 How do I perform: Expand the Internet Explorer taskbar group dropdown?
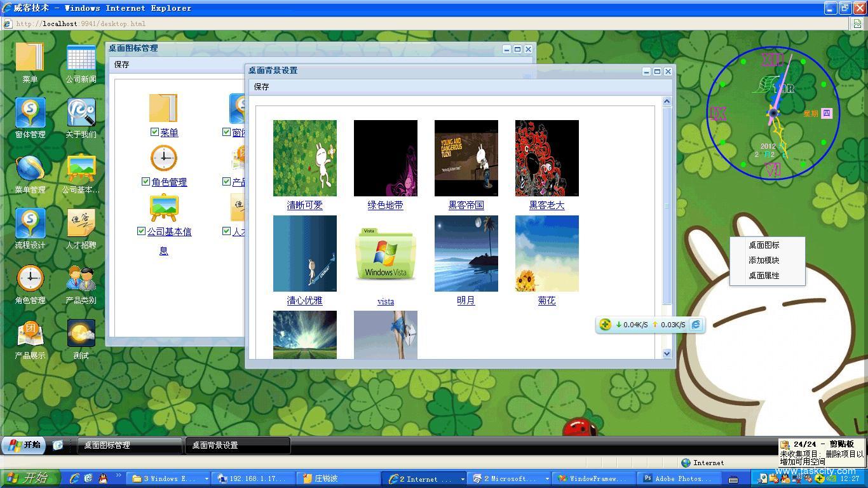click(462, 479)
